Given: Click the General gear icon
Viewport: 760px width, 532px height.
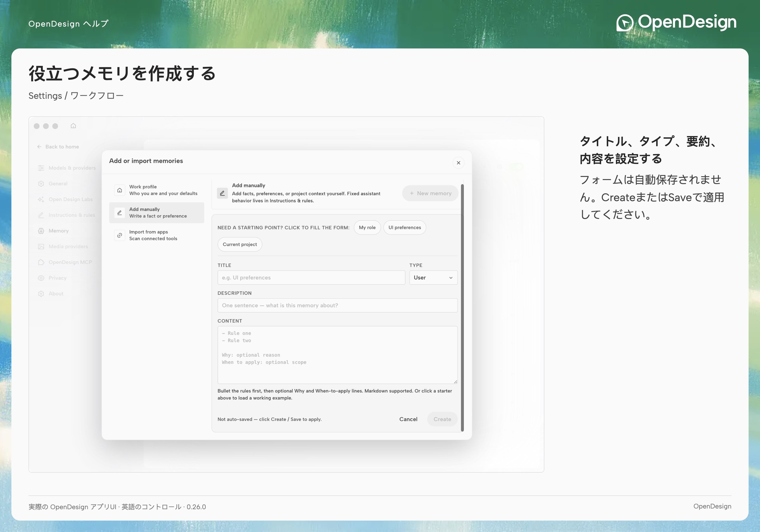Looking at the screenshot, I should click(x=41, y=184).
